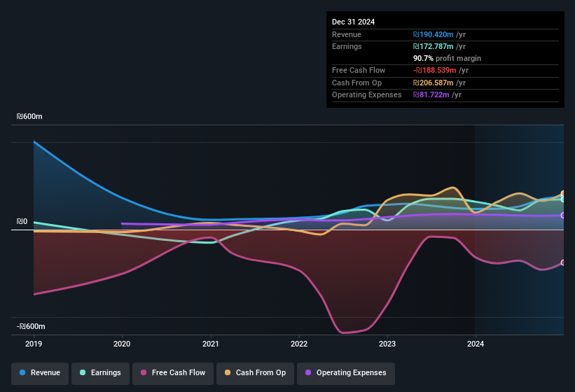Click the ₪81.722m operating expenses value
Viewport: 575px width, 392px height.
(x=431, y=95)
